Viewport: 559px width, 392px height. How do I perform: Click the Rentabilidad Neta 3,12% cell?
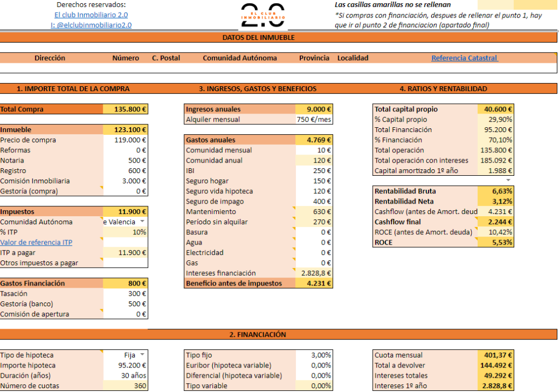tap(496, 201)
